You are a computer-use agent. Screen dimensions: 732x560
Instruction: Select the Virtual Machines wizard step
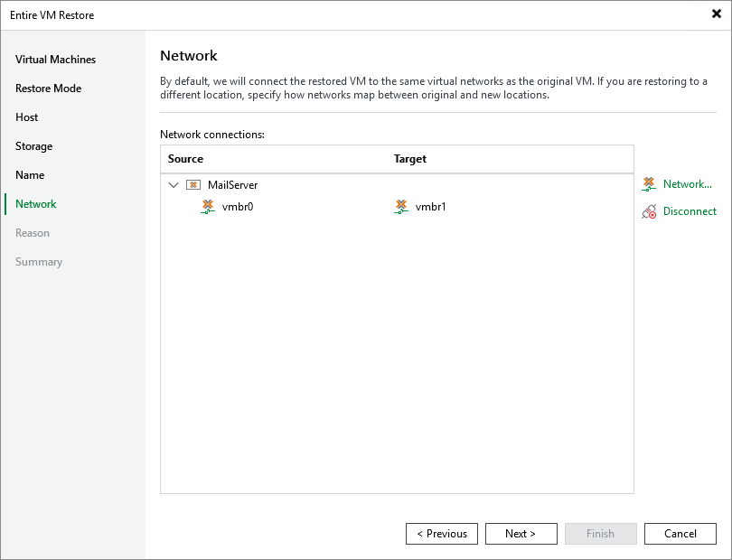click(x=55, y=59)
